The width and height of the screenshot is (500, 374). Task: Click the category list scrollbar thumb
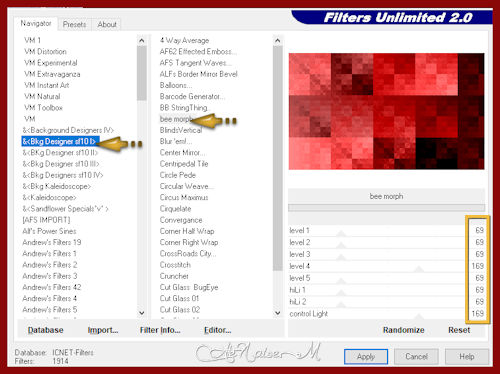point(142,73)
